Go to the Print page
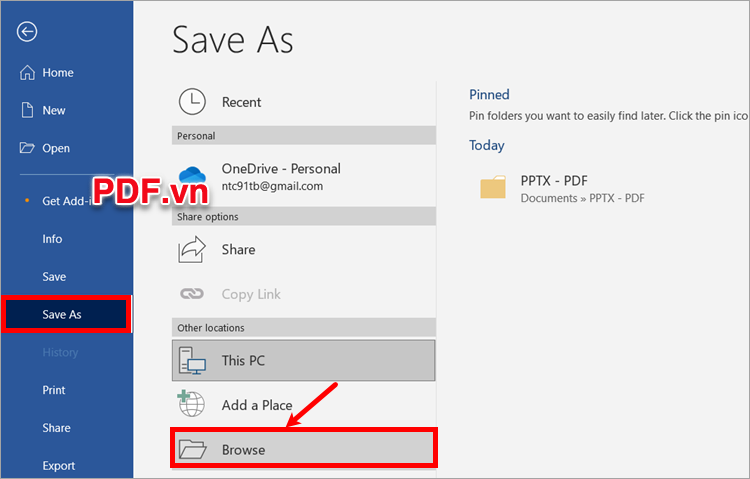The image size is (750, 479). (54, 390)
